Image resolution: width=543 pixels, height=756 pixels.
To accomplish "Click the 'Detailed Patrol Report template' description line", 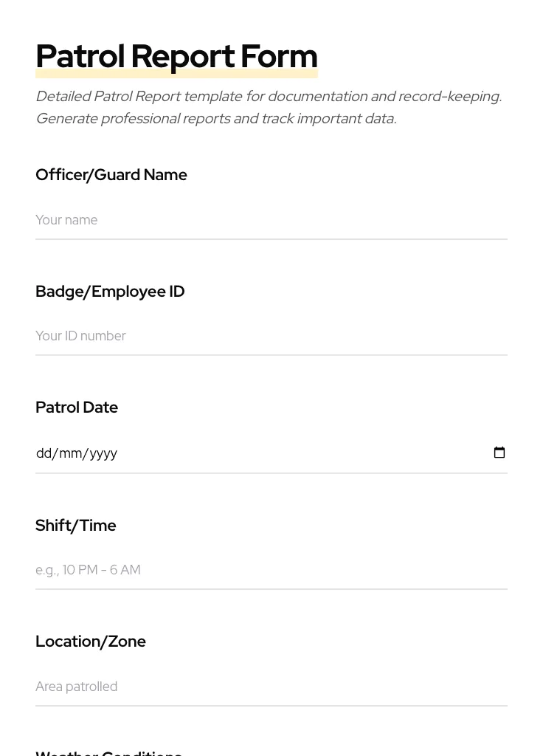I will 269,97.
